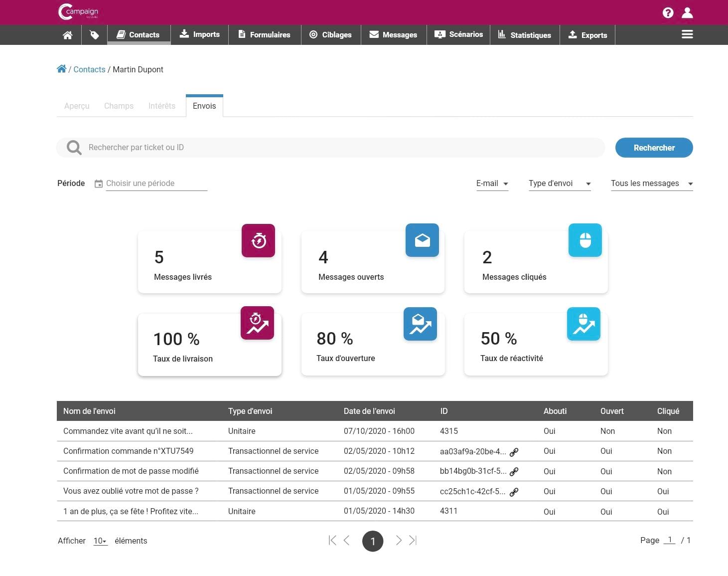The image size is (728, 576).
Task: Switch to the Champs tab
Action: [x=119, y=106]
